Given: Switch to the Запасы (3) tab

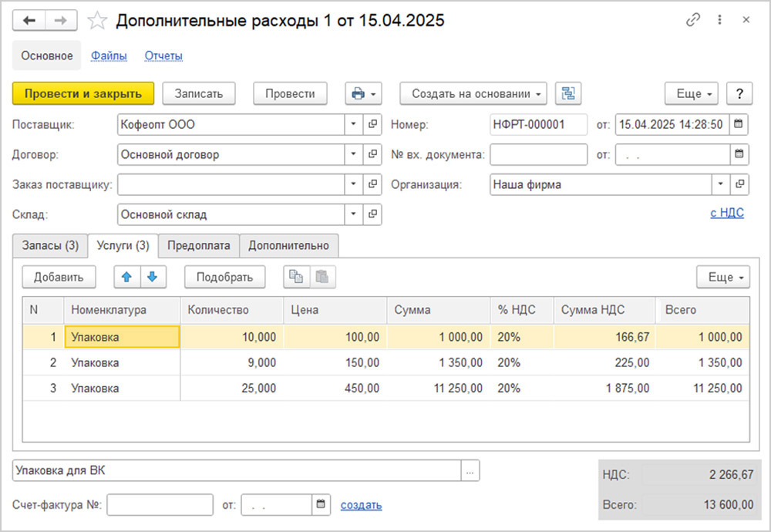Looking at the screenshot, I should coord(50,245).
